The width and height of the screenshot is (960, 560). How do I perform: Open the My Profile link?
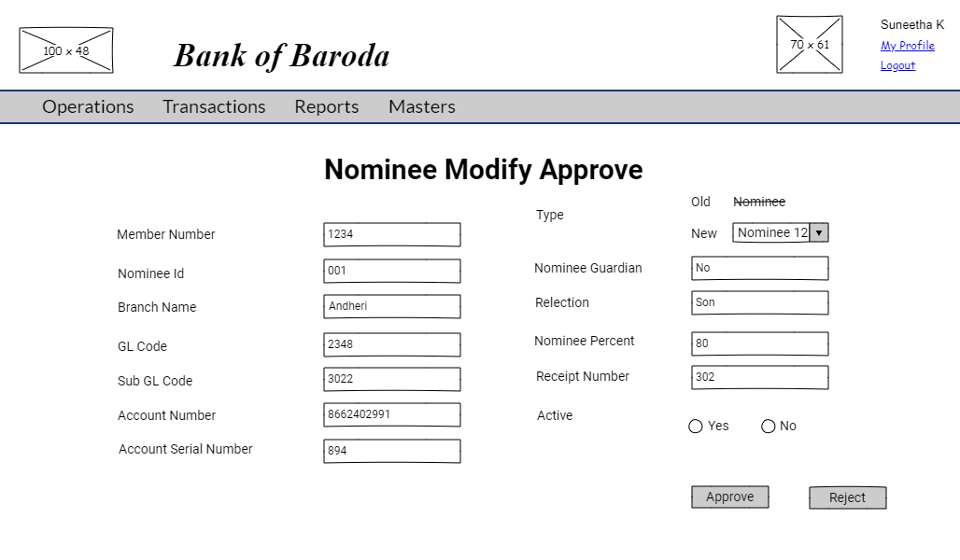pyautogui.click(x=907, y=46)
